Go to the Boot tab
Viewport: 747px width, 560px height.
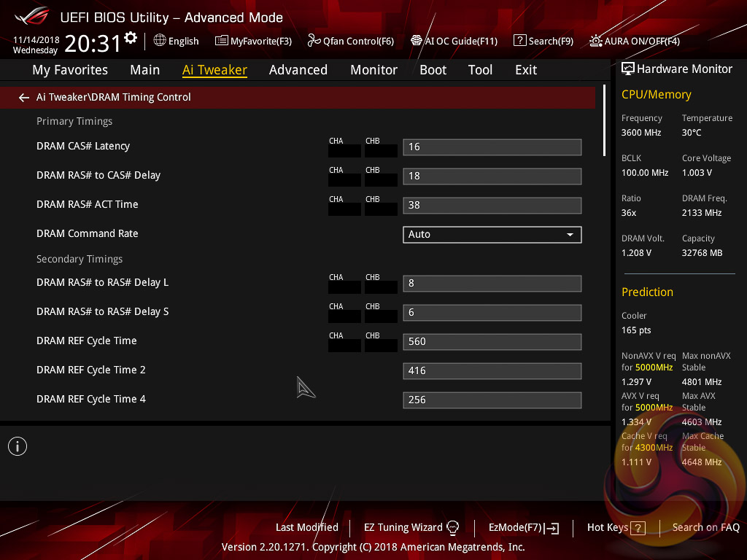click(433, 70)
